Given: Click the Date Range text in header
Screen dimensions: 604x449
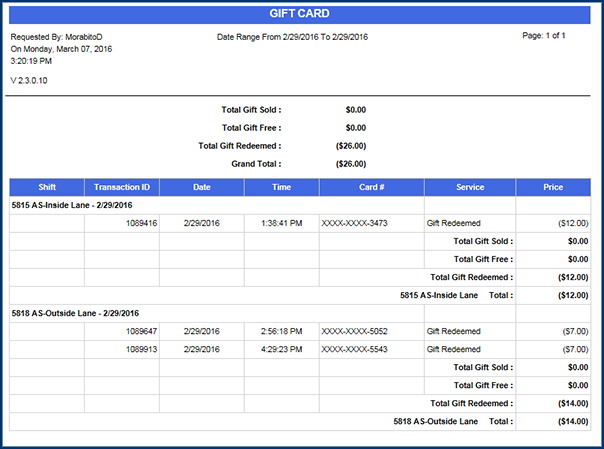Looking at the screenshot, I should (292, 37).
